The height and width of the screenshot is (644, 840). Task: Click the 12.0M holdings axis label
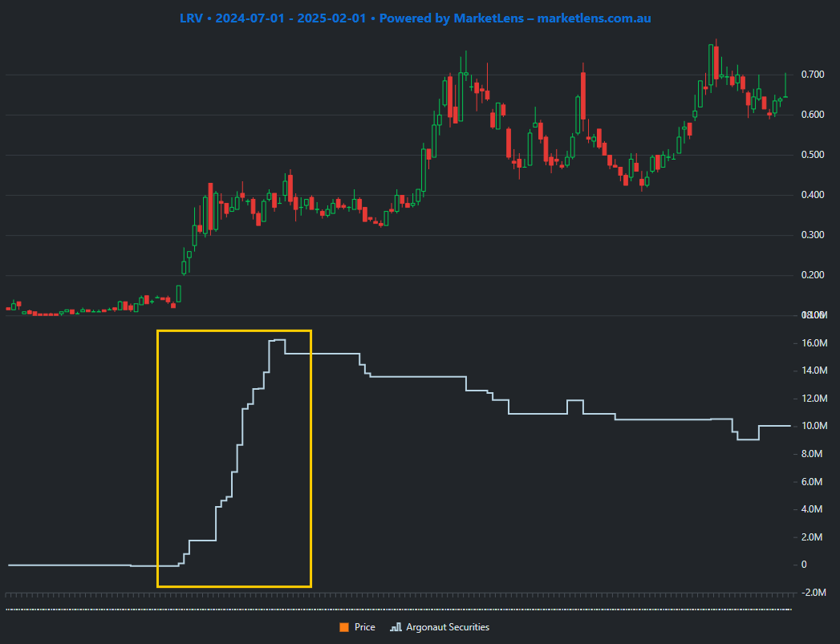pos(813,399)
